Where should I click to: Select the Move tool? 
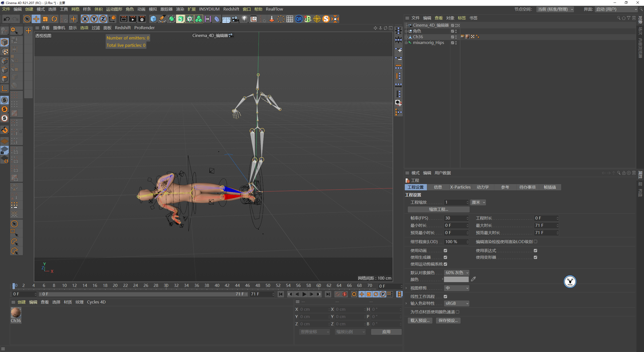(x=36, y=19)
